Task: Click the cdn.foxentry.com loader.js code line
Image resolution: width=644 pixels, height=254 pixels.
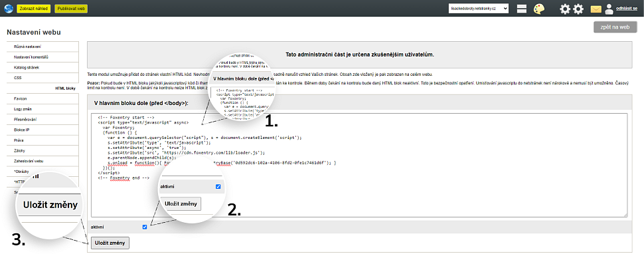Action: pos(186,152)
